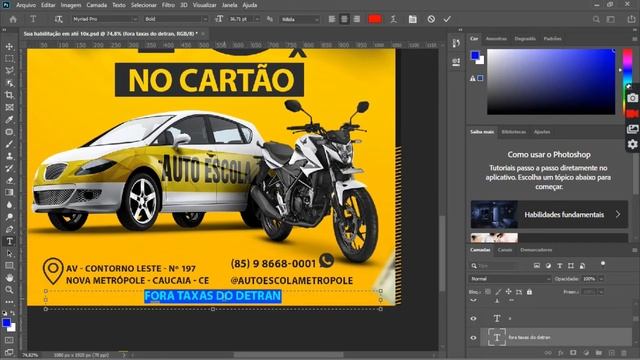Select the Rectangular Marquee tool
The width and height of the screenshot is (640, 360).
9,59
